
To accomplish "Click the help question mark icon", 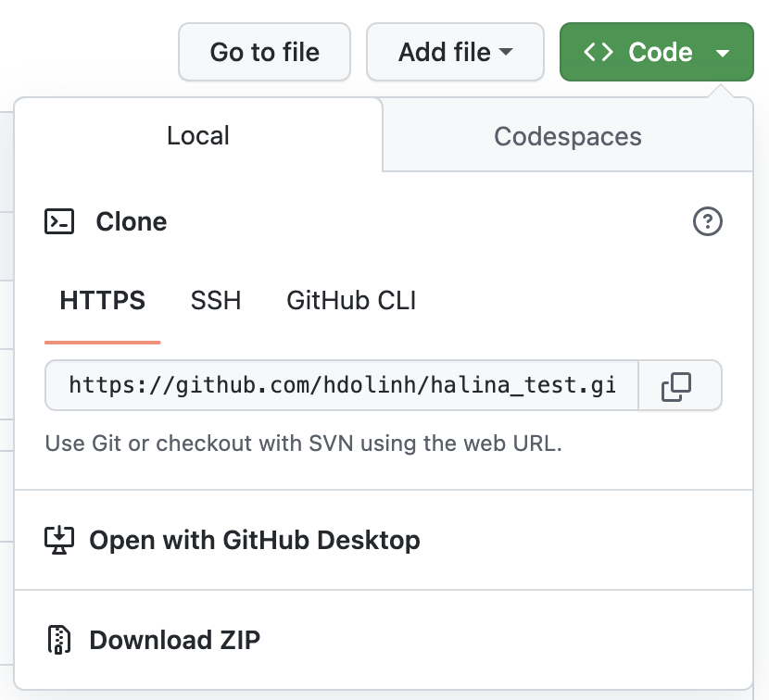I will pyautogui.click(x=708, y=222).
